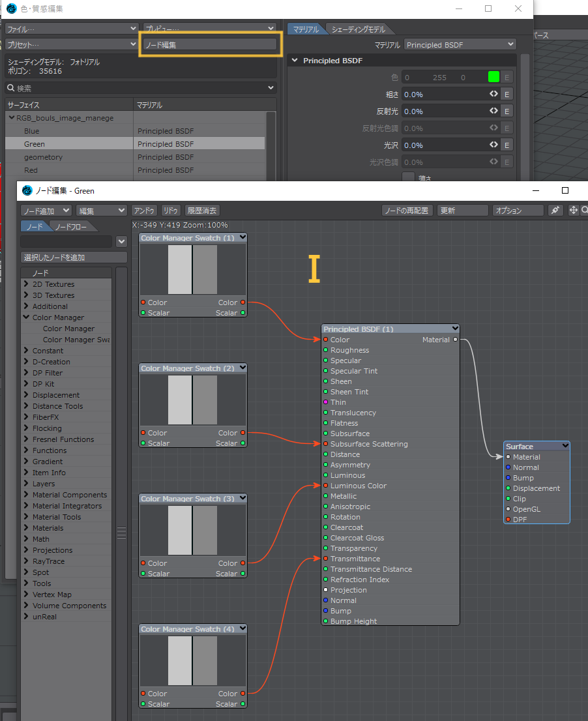Viewport: 588px width, 721px height.
Task: Click specular (反射光) texture arrows icon
Action: click(493, 111)
